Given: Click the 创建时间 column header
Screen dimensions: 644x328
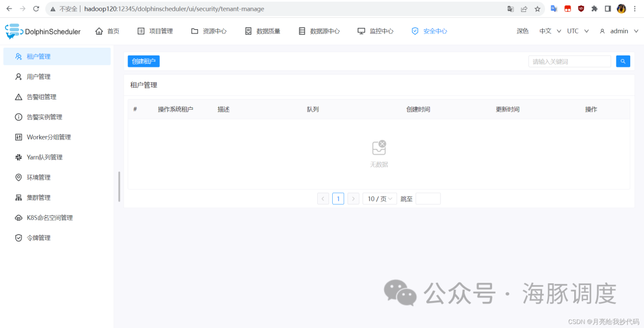Looking at the screenshot, I should (418, 110).
